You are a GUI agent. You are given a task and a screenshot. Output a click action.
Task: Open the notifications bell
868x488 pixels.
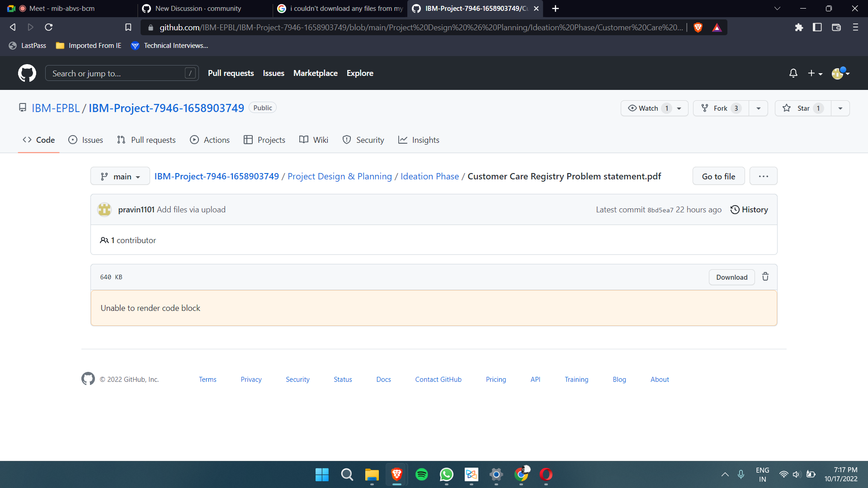coord(793,73)
